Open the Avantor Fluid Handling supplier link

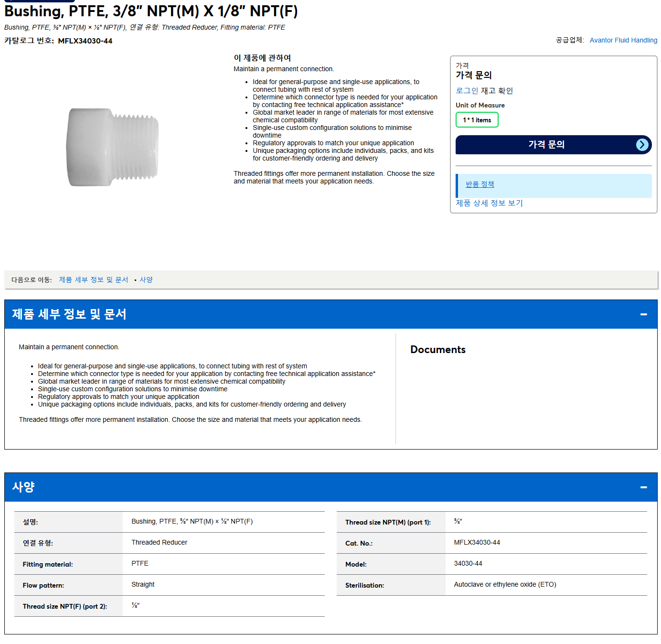click(x=623, y=40)
